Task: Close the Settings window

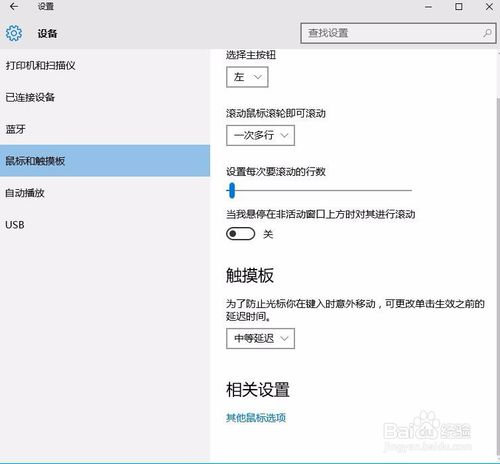Action: point(489,7)
